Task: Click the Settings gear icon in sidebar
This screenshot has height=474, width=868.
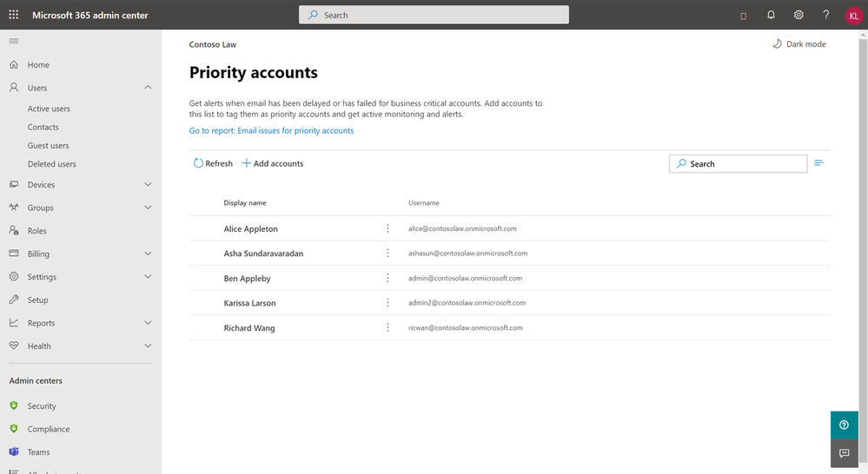Action: (14, 277)
